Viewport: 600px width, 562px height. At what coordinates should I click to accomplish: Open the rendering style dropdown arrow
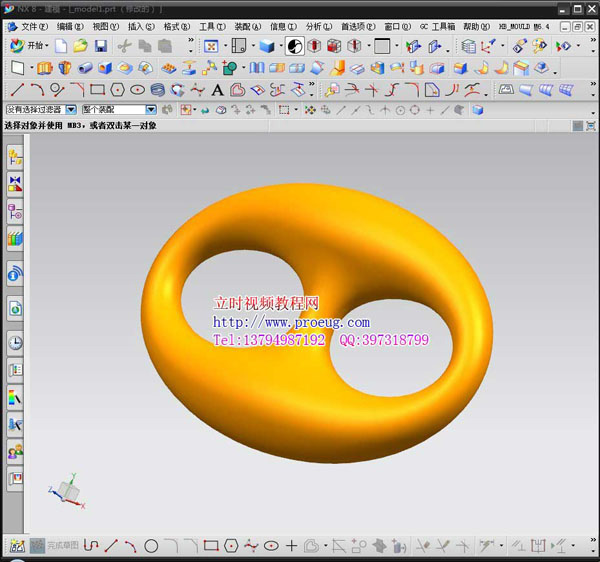click(x=281, y=46)
